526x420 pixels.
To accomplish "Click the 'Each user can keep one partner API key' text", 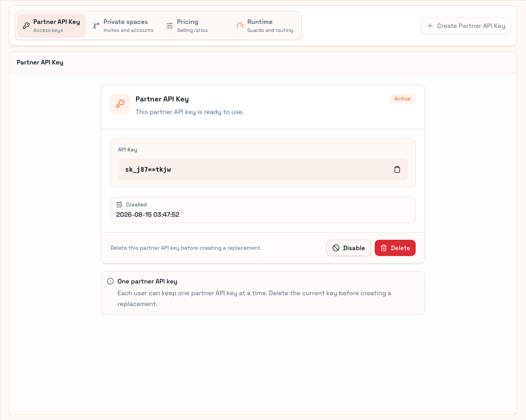I will [x=254, y=298].
